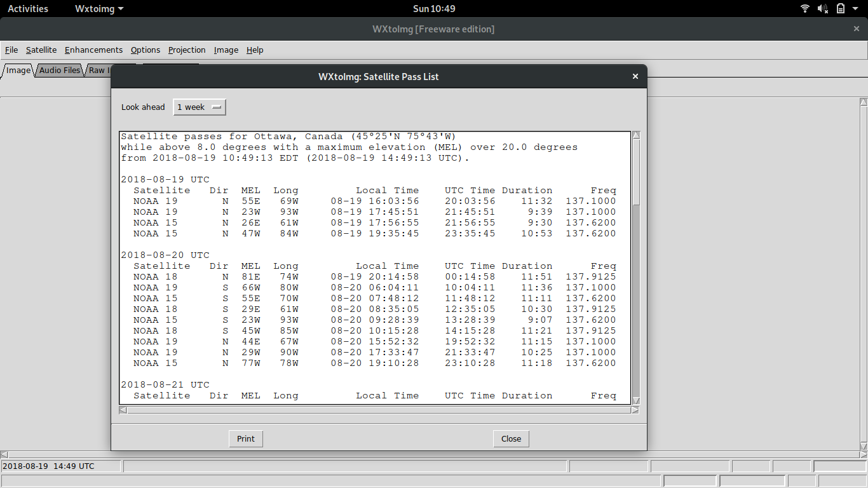Image resolution: width=868 pixels, height=488 pixels.
Task: Click the pass list horizontal scrollbar right arrow
Action: tap(635, 410)
